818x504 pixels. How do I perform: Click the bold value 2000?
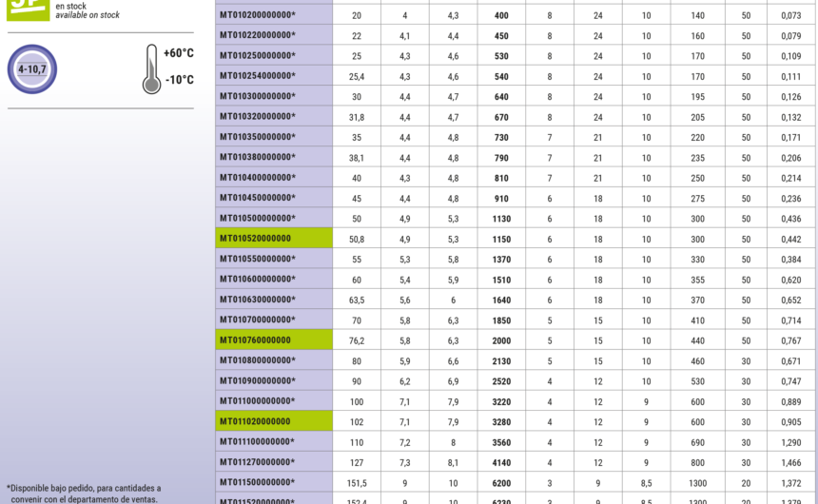point(501,340)
